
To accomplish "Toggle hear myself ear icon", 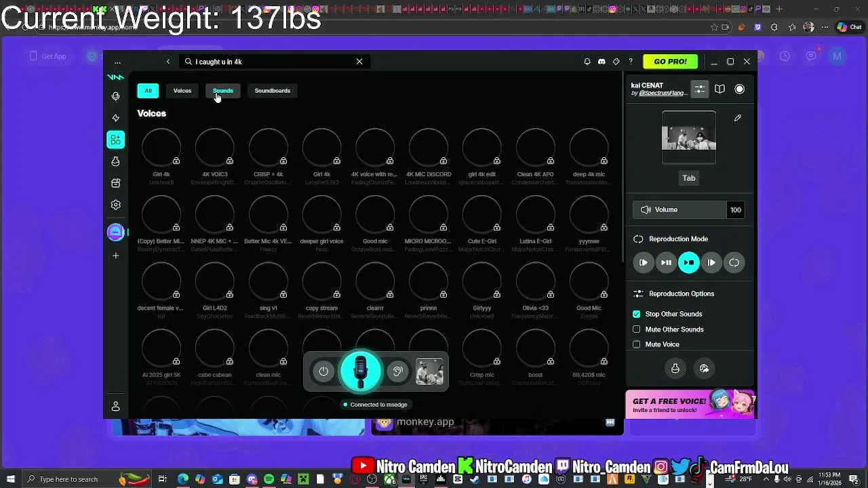I will pos(398,371).
